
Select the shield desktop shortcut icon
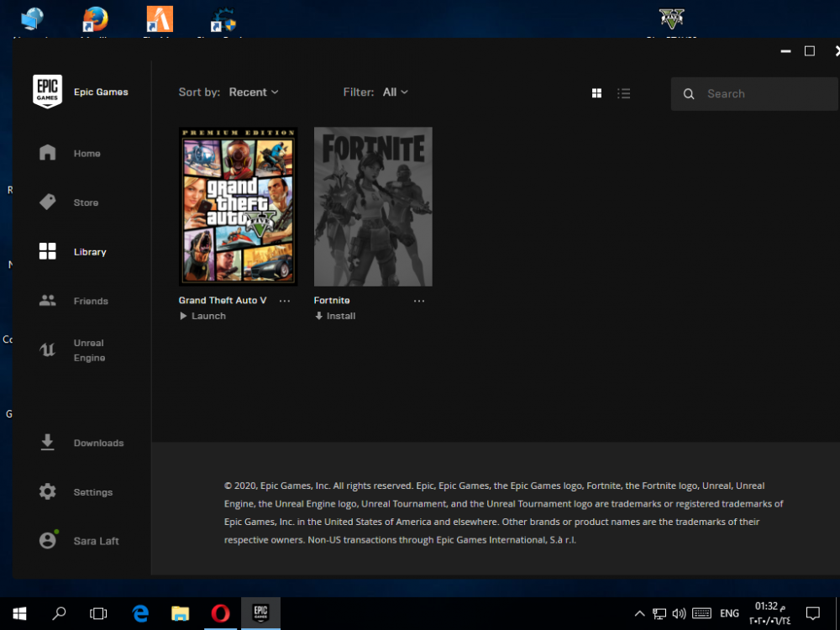pos(223,20)
